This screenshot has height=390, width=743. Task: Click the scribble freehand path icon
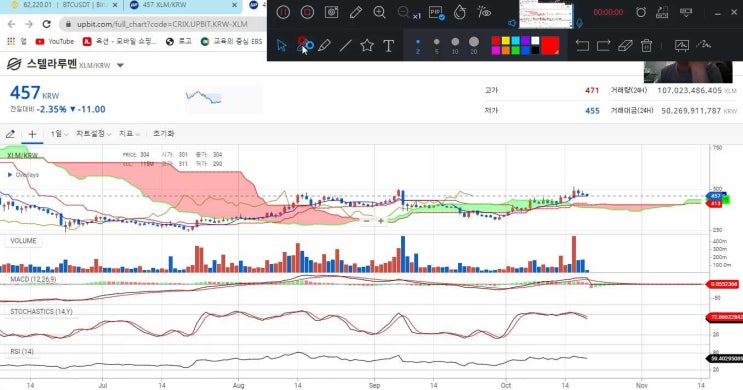(704, 45)
